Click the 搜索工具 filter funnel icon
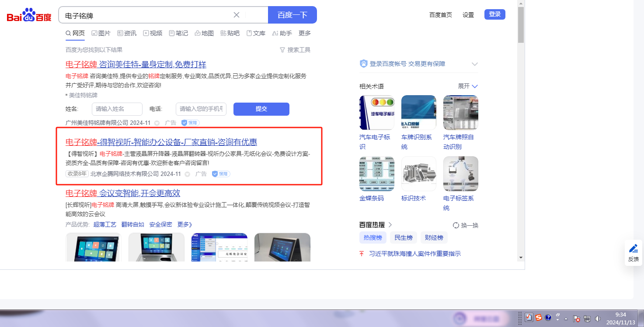 282,50
